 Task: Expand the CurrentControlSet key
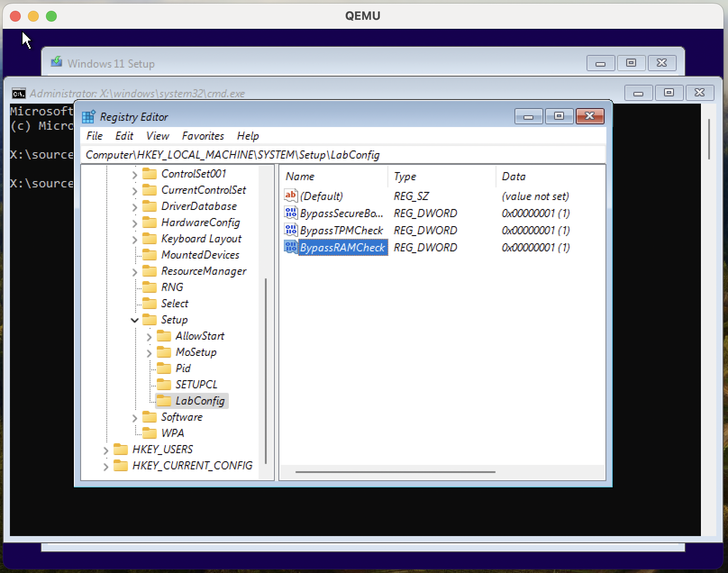tap(135, 191)
